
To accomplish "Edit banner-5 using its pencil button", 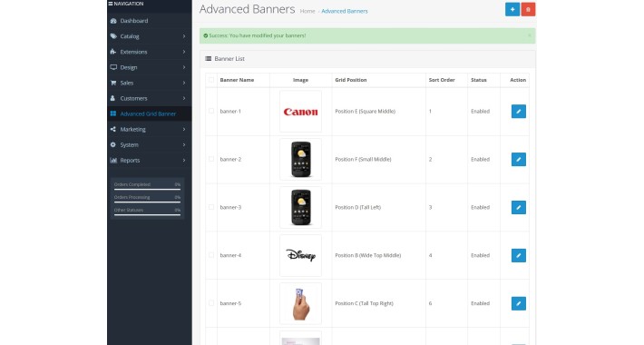I will pyautogui.click(x=518, y=303).
